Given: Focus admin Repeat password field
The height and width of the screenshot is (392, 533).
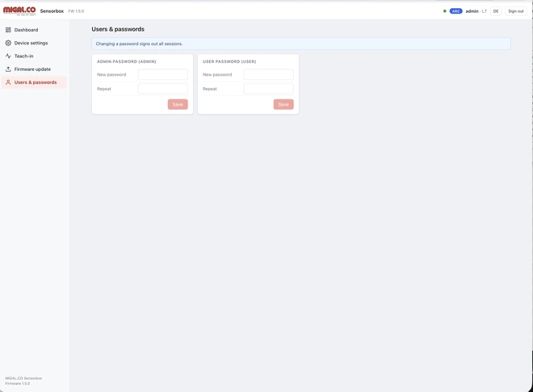Looking at the screenshot, I should tap(163, 89).
